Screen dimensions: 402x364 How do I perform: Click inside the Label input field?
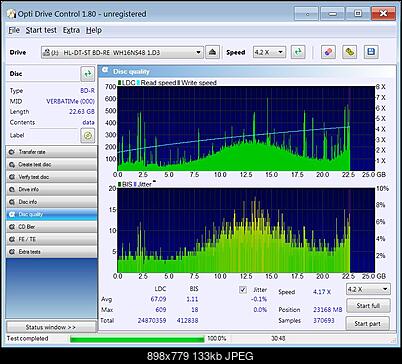(x=53, y=135)
